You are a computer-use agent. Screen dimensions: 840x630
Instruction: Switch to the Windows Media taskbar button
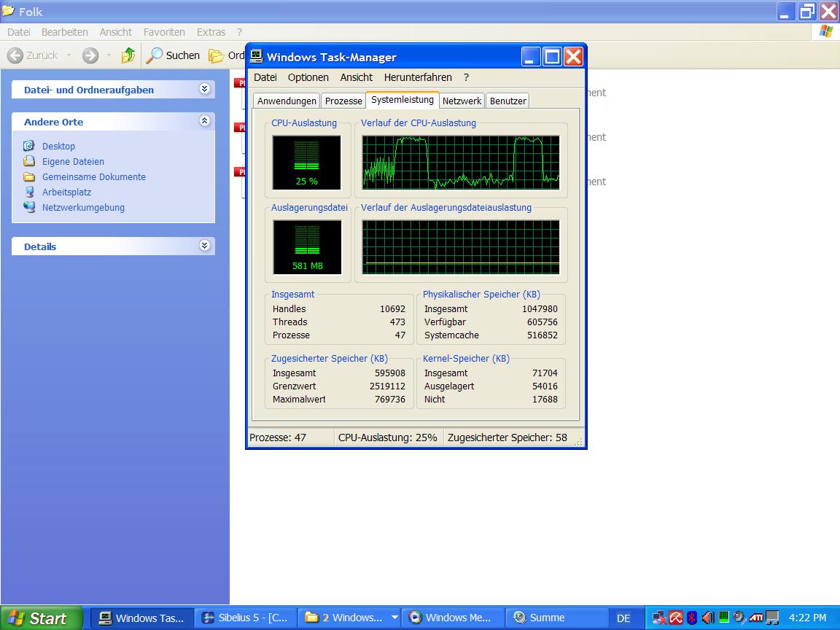pos(454,618)
